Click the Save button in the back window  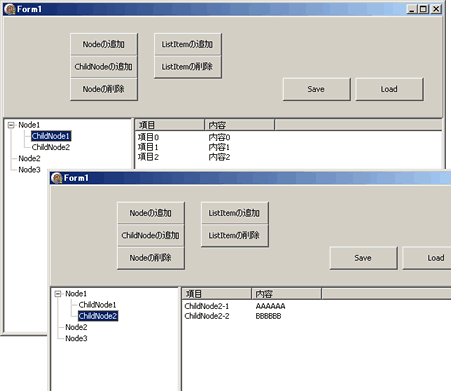316,89
